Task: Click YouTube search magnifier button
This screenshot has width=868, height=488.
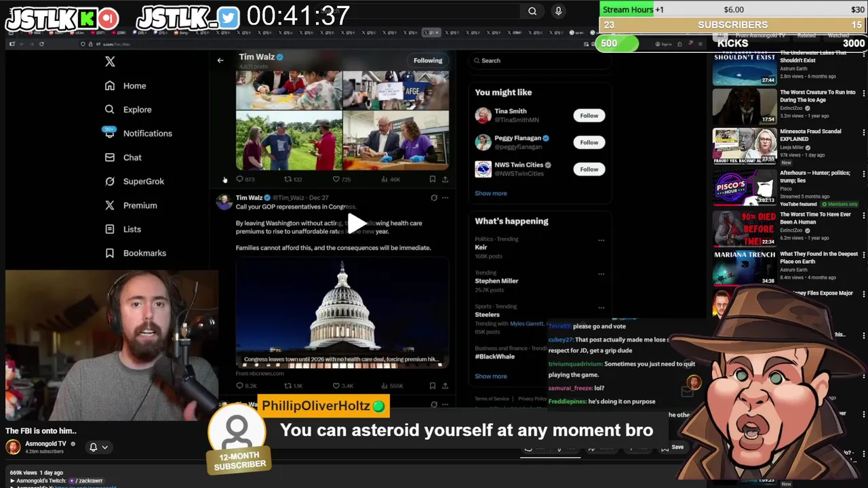Action: [x=532, y=11]
